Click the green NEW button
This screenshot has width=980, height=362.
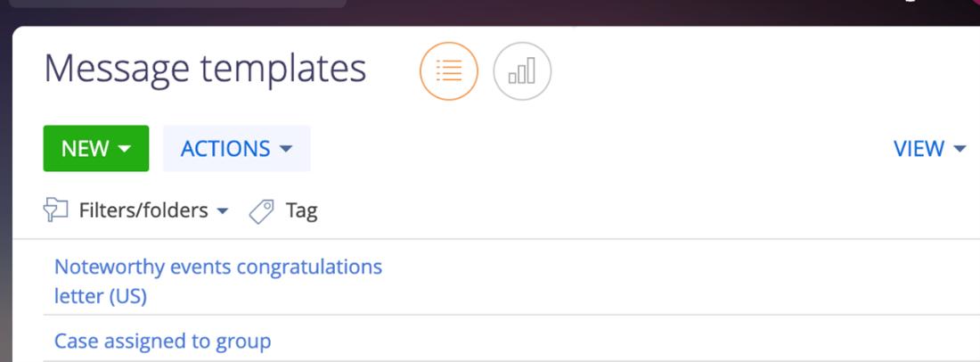(x=86, y=149)
